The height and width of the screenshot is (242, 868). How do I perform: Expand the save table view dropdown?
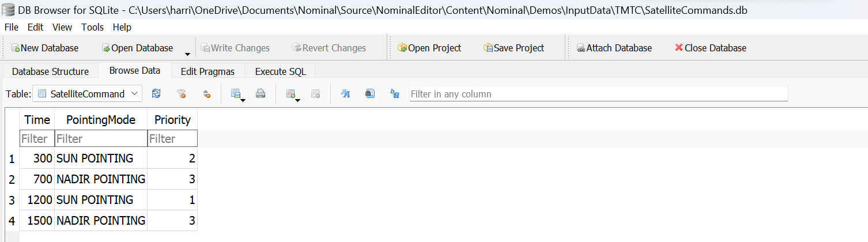(243, 100)
